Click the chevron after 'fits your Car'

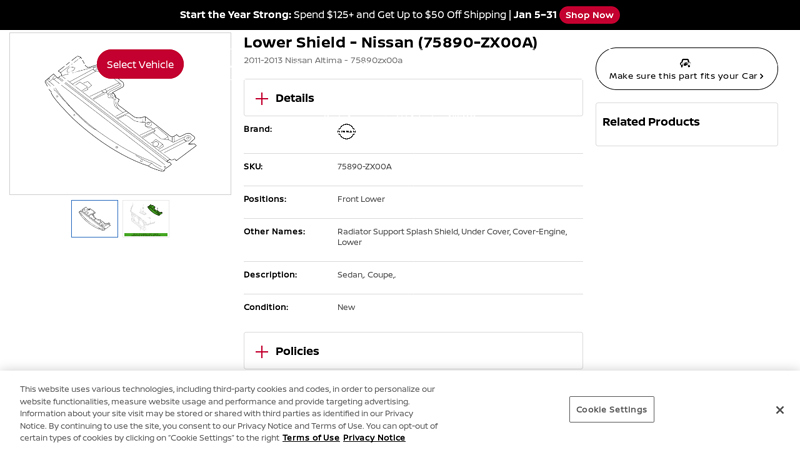762,76
